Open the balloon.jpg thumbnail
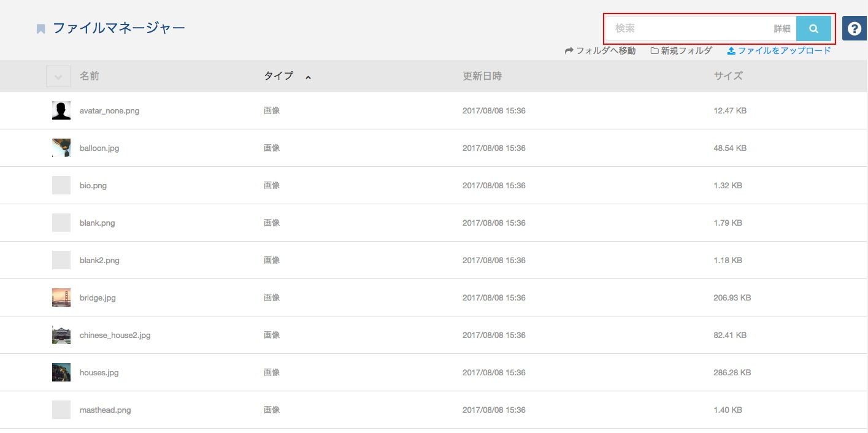This screenshot has width=868, height=433. point(61,148)
